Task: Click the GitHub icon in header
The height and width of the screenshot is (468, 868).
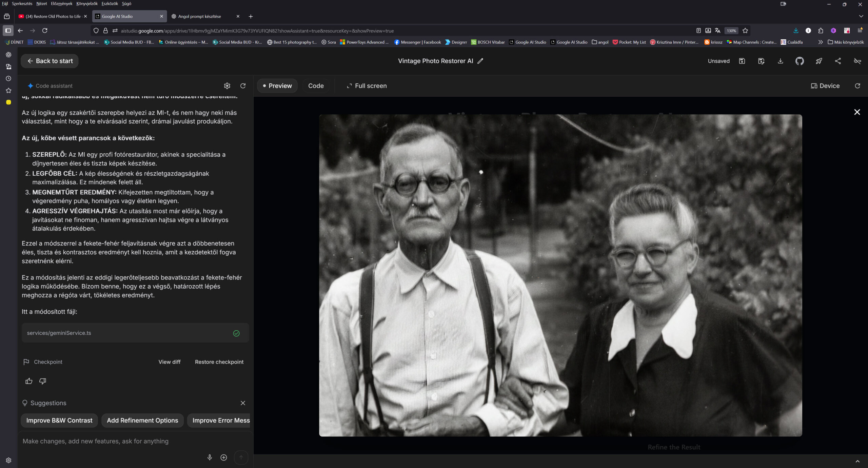Action: (800, 61)
